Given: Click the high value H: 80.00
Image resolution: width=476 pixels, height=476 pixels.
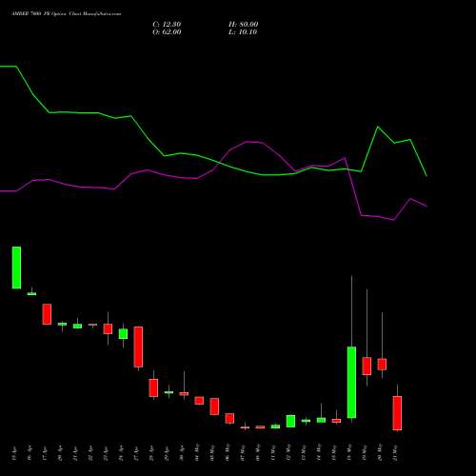Looking at the screenshot, I should click(244, 24).
